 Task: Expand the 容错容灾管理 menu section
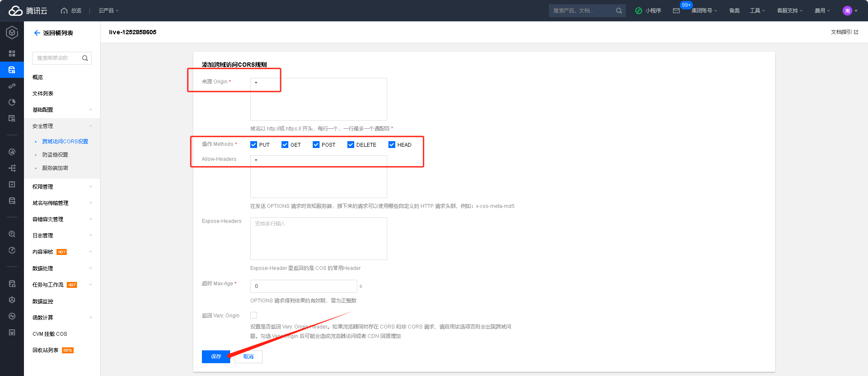(62, 219)
